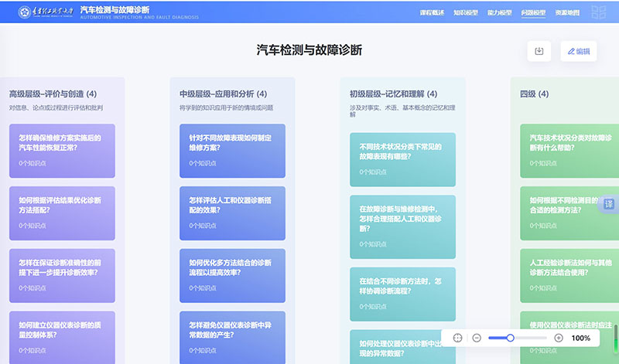Screen dimensions: 619x364
Task: Click the recenter view crosshair icon
Action: pyautogui.click(x=457, y=338)
